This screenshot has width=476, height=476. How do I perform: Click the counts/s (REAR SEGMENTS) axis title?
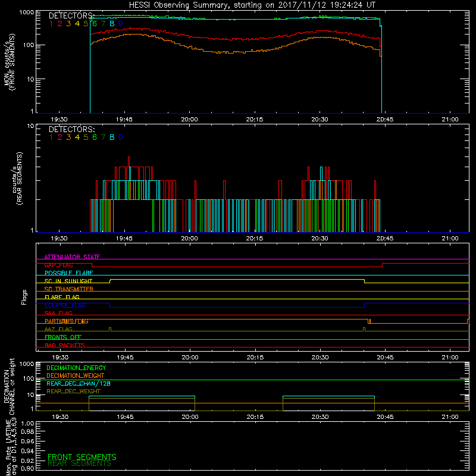[x=17, y=178]
